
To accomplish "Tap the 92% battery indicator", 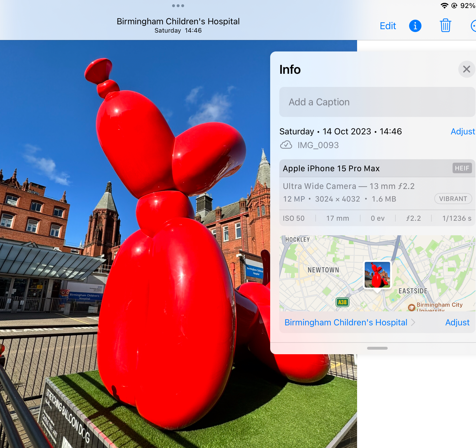I will point(468,6).
